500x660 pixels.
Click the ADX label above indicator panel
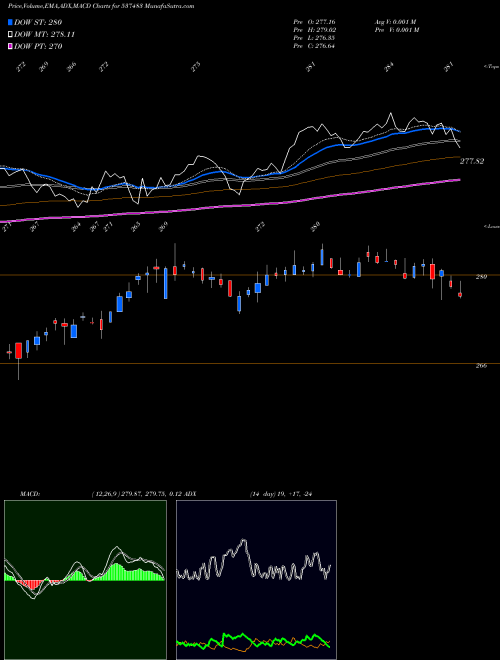pyautogui.click(x=190, y=494)
